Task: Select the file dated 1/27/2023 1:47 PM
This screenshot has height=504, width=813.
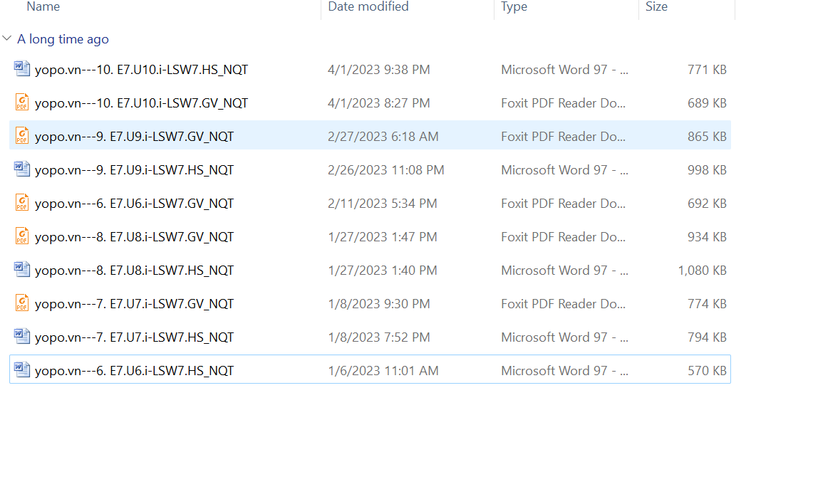Action: click(382, 237)
